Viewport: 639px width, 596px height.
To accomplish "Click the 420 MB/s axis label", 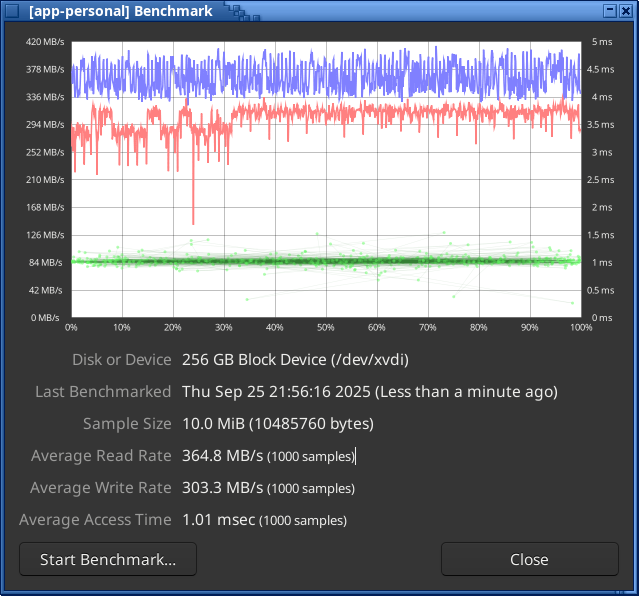I will point(45,42).
